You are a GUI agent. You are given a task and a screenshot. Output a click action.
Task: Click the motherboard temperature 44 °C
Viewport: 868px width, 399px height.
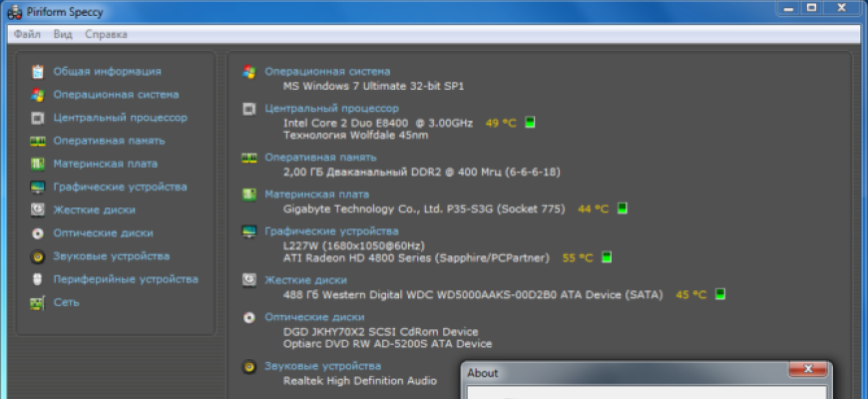(x=593, y=209)
